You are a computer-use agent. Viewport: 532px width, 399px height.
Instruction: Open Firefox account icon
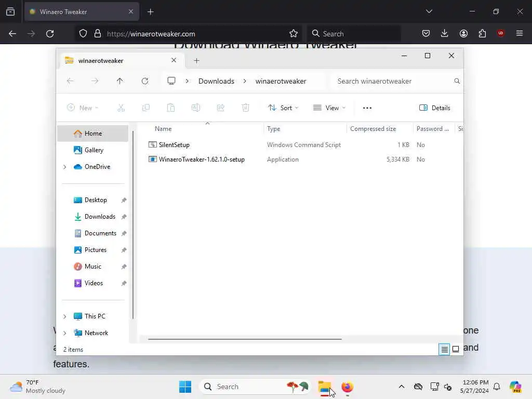coord(463,33)
